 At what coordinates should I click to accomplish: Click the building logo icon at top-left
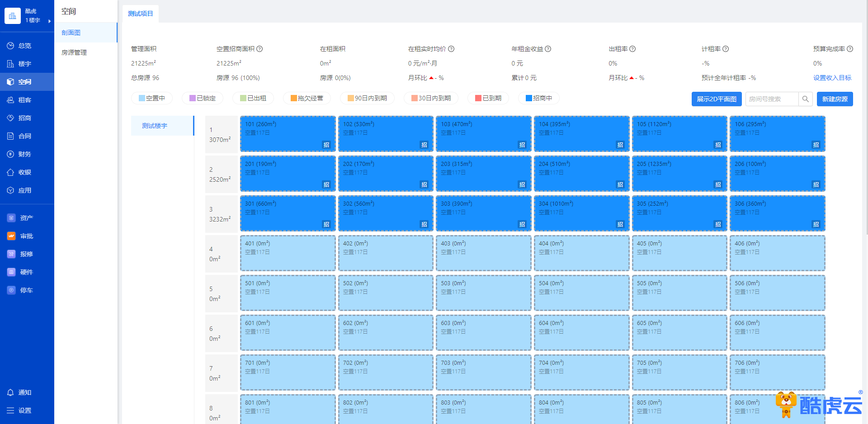[13, 16]
